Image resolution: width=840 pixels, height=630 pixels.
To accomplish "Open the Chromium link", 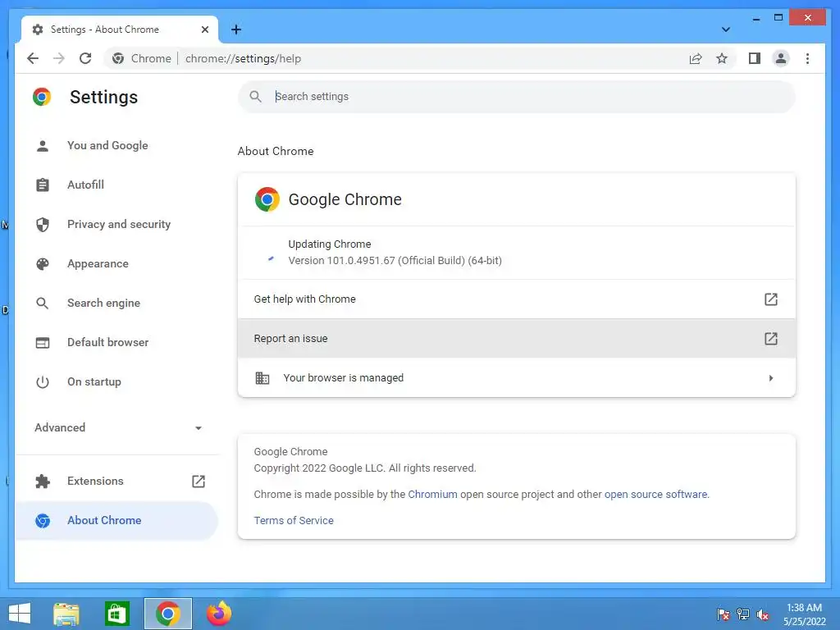I will (432, 495).
